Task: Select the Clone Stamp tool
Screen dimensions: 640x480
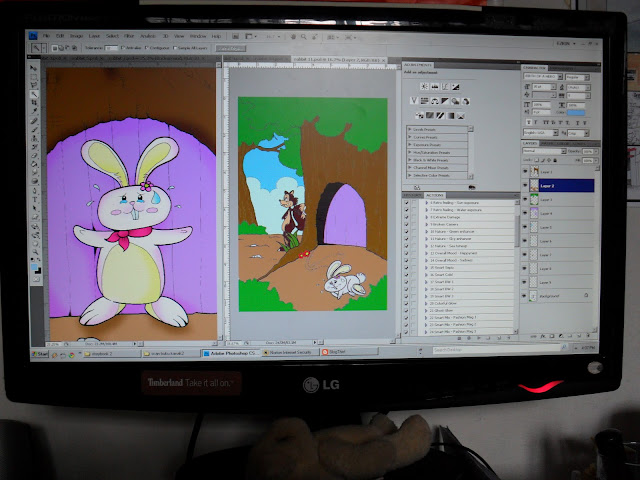Action: click(x=34, y=139)
